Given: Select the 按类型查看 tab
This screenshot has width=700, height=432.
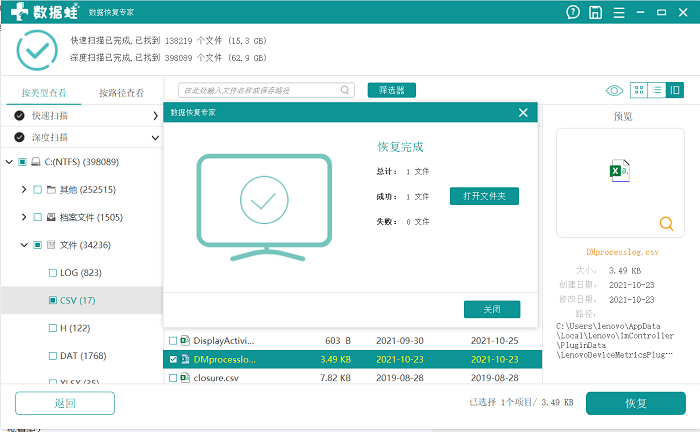Looking at the screenshot, I should tap(44, 93).
